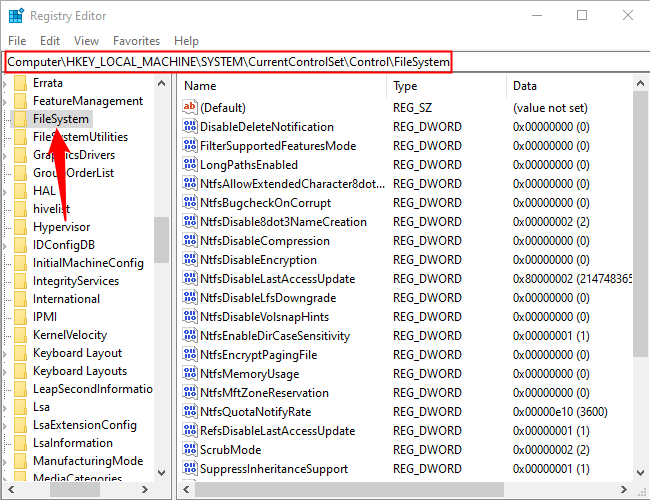This screenshot has height=500, width=650.
Task: Expand the Keyboard Layout tree node arrow
Action: (x=6, y=353)
